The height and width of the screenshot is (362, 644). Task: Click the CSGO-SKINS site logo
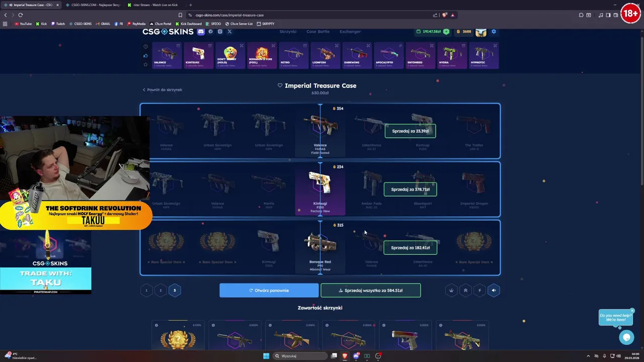(x=168, y=32)
